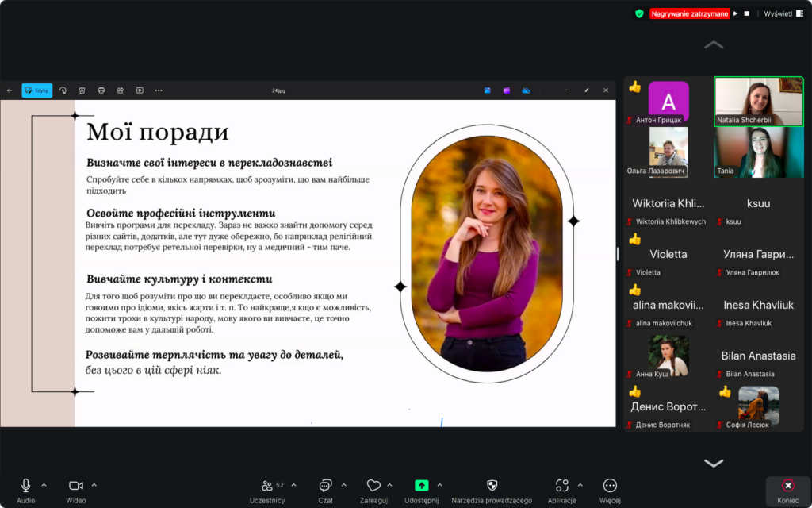Image resolution: width=812 pixels, height=508 pixels.
Task: Expand audio options arrow next to microphone
Action: point(44,485)
